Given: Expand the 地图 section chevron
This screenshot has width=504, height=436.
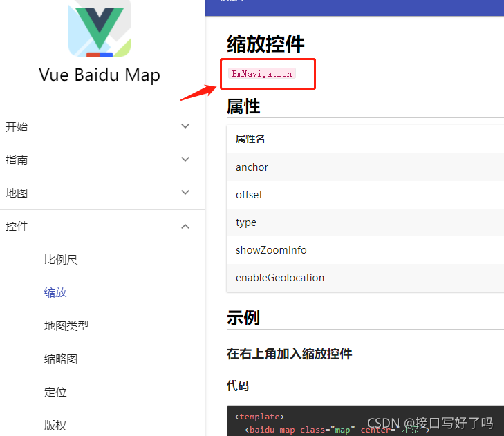Looking at the screenshot, I should pos(185,193).
